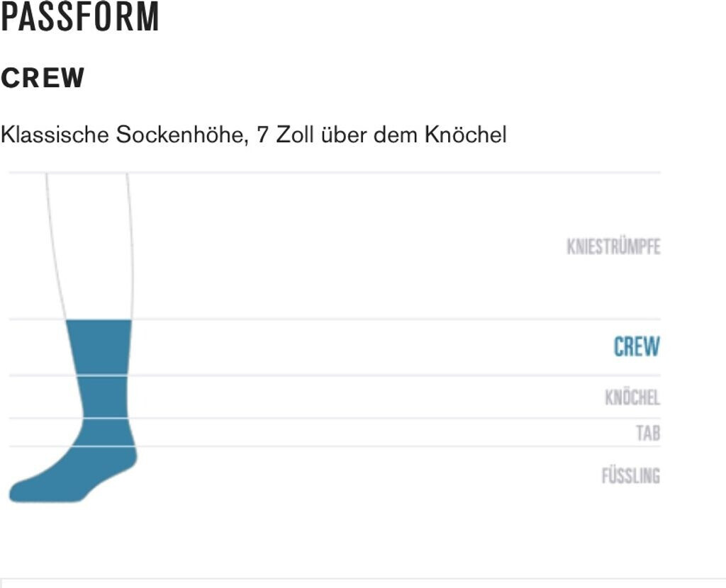This screenshot has height=588, width=726.
Task: Click the PASSFORM heading
Action: pyautogui.click(x=79, y=17)
